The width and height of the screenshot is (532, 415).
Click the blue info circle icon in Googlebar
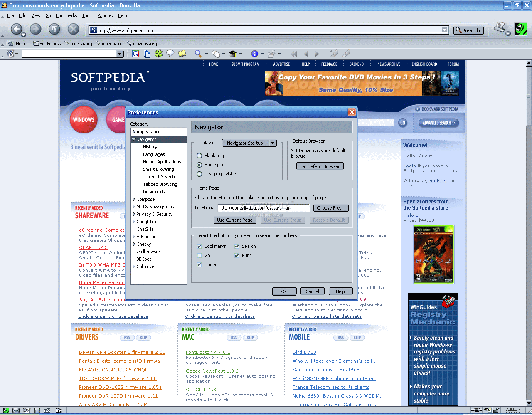pyautogui.click(x=255, y=54)
